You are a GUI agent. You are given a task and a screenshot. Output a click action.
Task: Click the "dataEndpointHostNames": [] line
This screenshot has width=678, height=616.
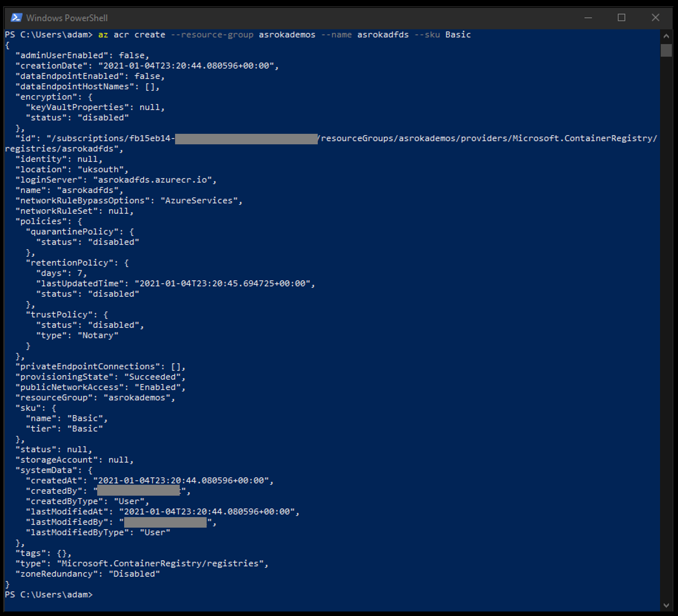[88, 87]
